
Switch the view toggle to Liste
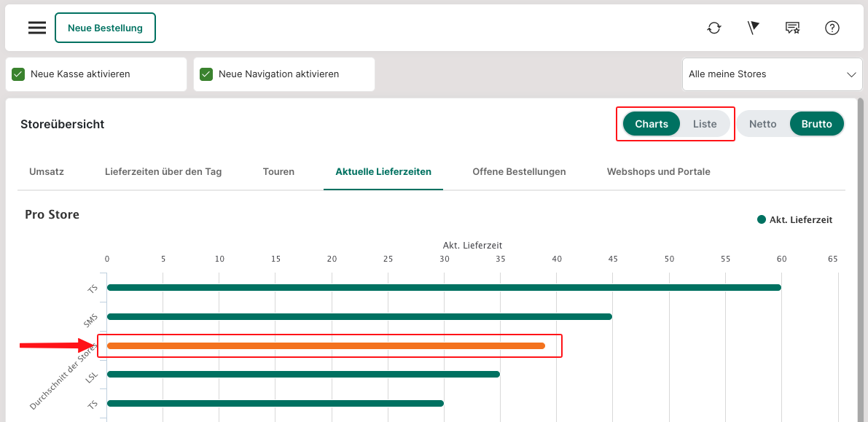tap(704, 124)
